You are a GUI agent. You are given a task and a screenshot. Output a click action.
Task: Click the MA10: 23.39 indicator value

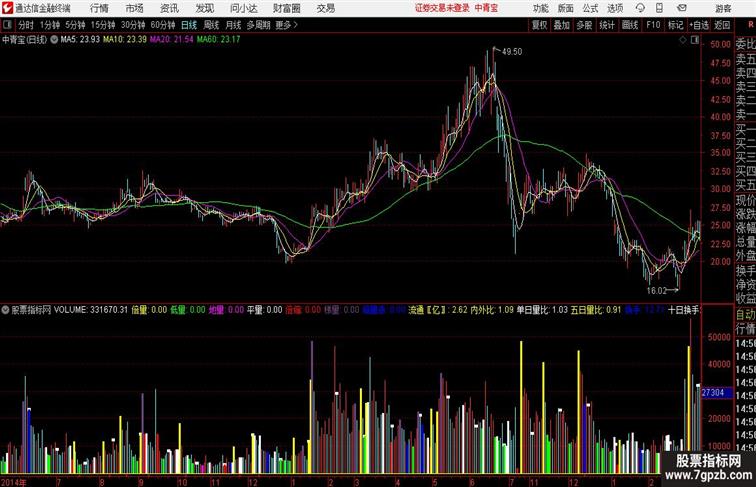click(124, 40)
